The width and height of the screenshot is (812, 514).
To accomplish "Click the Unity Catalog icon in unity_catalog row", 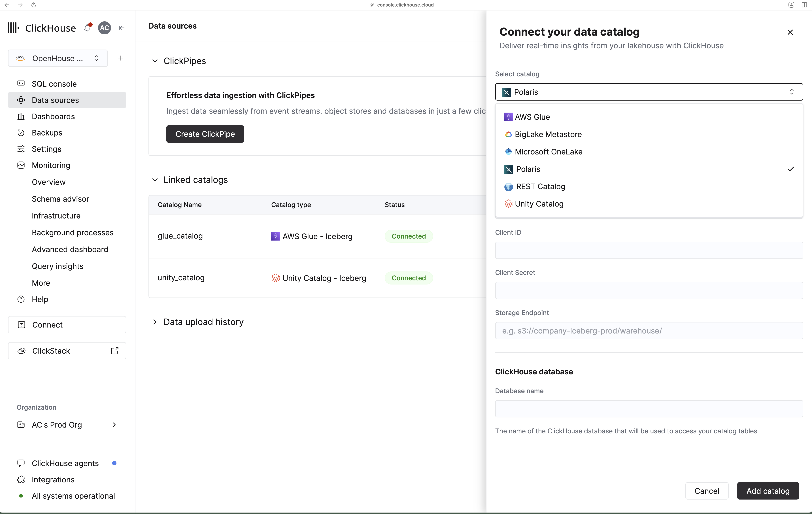I will [275, 278].
